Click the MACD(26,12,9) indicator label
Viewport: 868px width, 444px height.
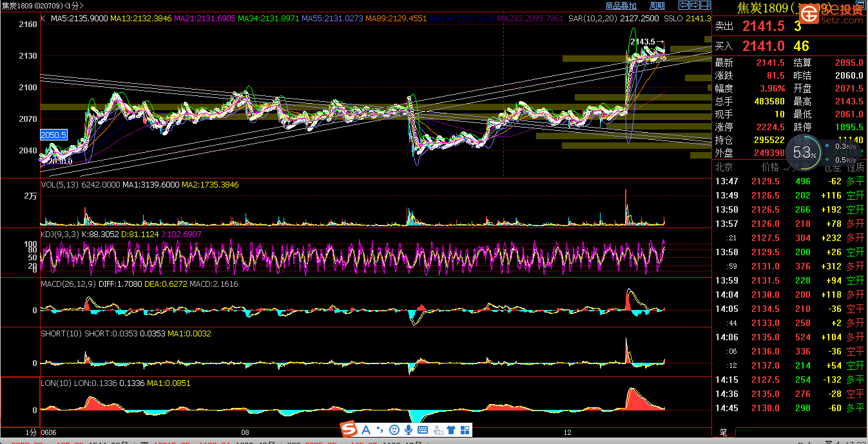coord(68,284)
